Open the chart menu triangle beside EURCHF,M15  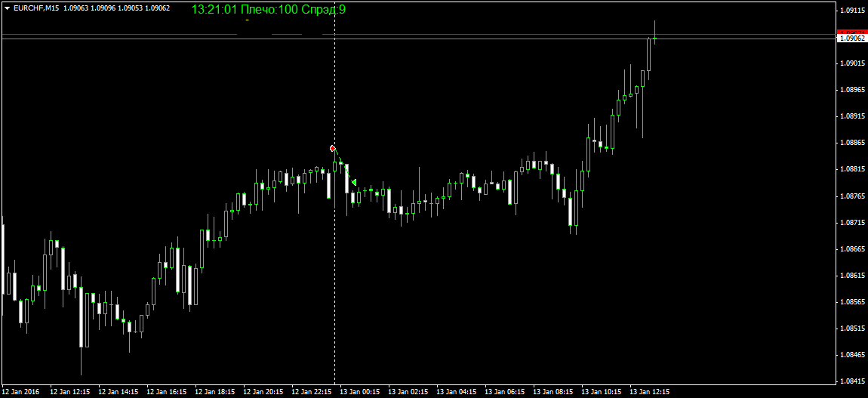7,8
